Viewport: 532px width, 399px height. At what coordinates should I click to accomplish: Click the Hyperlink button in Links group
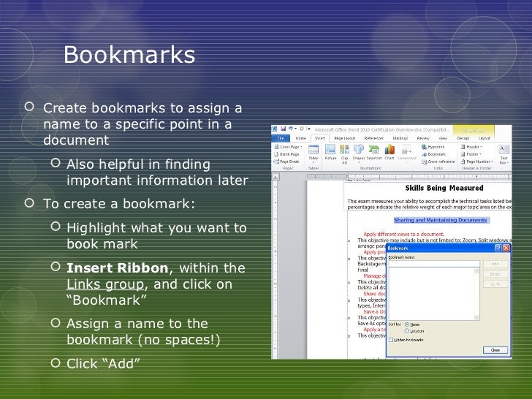click(433, 147)
